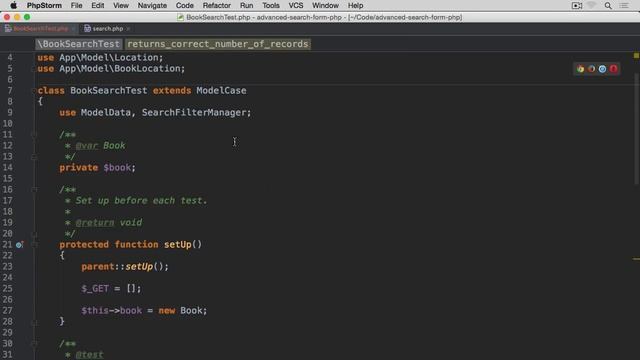Image resolution: width=640 pixels, height=360 pixels.
Task: Click the editor vertical scrollbar
Action: click(x=637, y=129)
